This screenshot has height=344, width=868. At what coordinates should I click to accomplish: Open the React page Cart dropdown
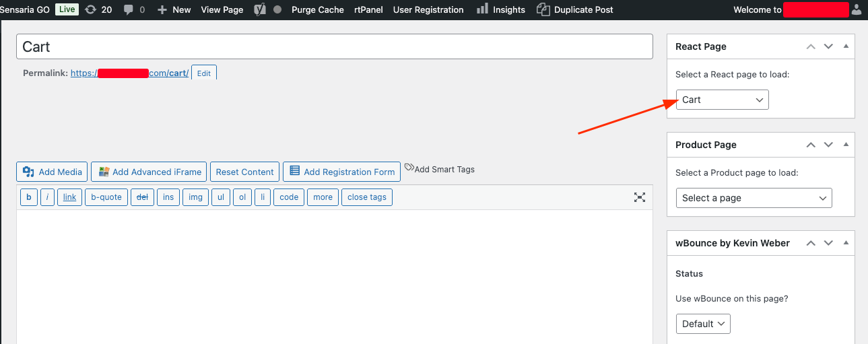click(x=722, y=100)
